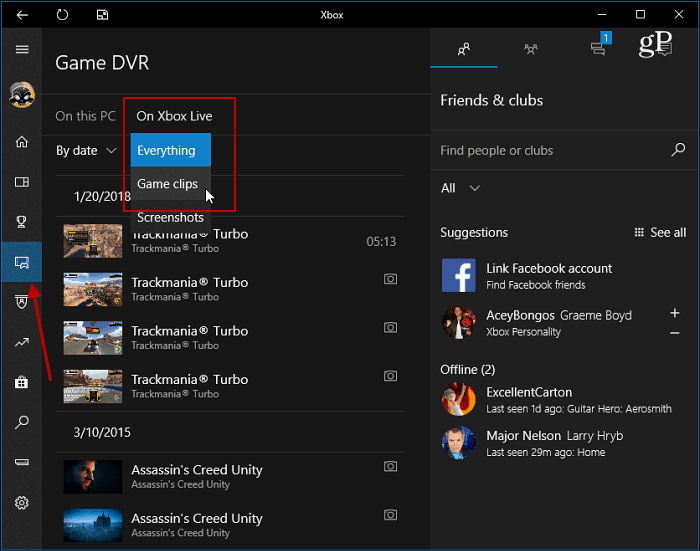Screen dimensions: 700x551
Task: Switch to the Friends tab icon
Action: click(x=464, y=49)
